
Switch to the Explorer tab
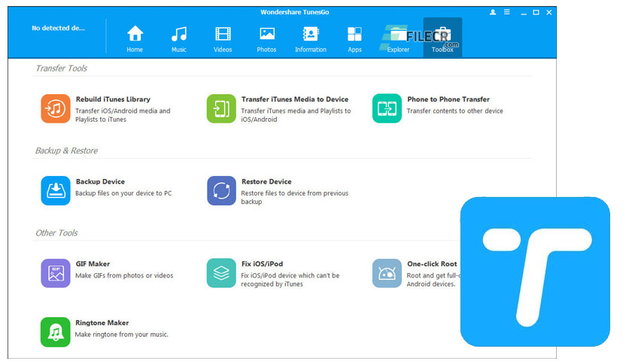coord(398,38)
